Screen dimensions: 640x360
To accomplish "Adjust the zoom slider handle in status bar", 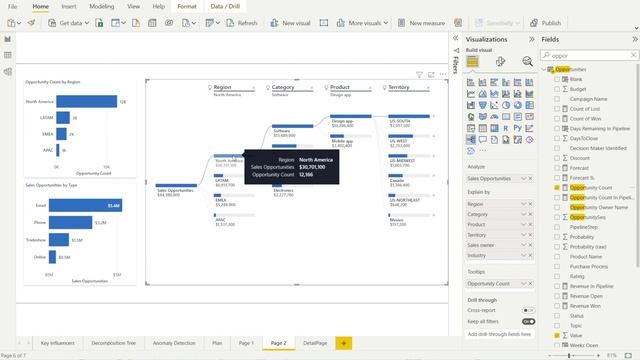I will (x=569, y=356).
